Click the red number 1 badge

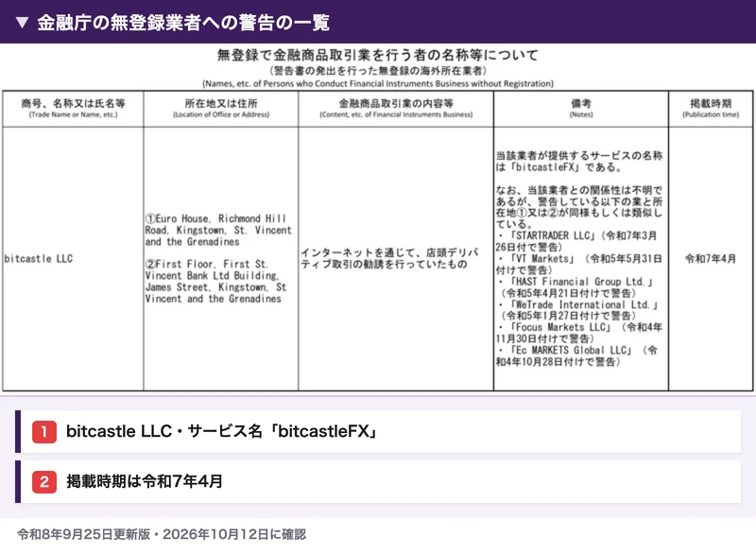pyautogui.click(x=44, y=431)
